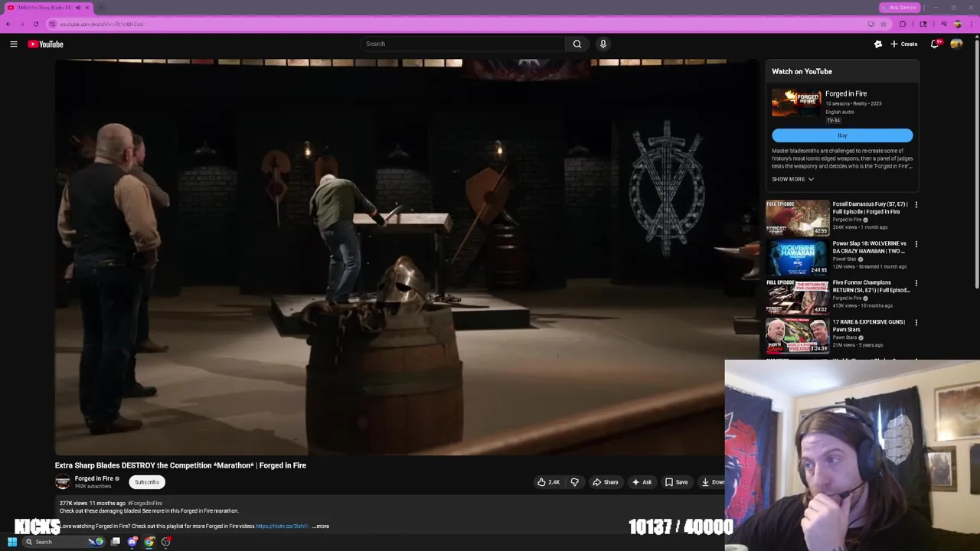
Task: Click the video title Extra Sharp Blades DESTROY
Action: click(181, 465)
